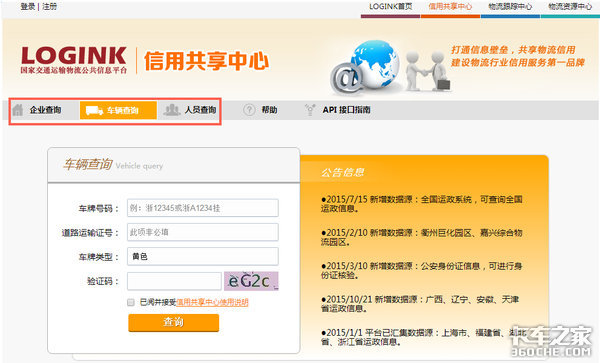The width and height of the screenshot is (600, 363).
Task: Click the 车辆查询 Vehicle query form heading
Action: tap(113, 165)
